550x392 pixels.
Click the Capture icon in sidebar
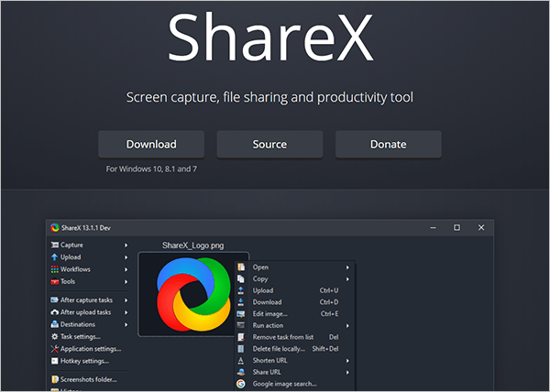pos(55,245)
